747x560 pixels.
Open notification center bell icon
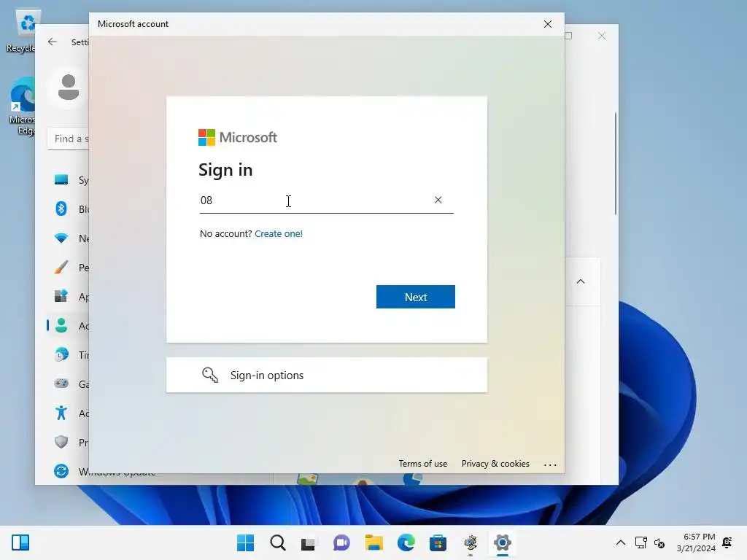(727, 542)
